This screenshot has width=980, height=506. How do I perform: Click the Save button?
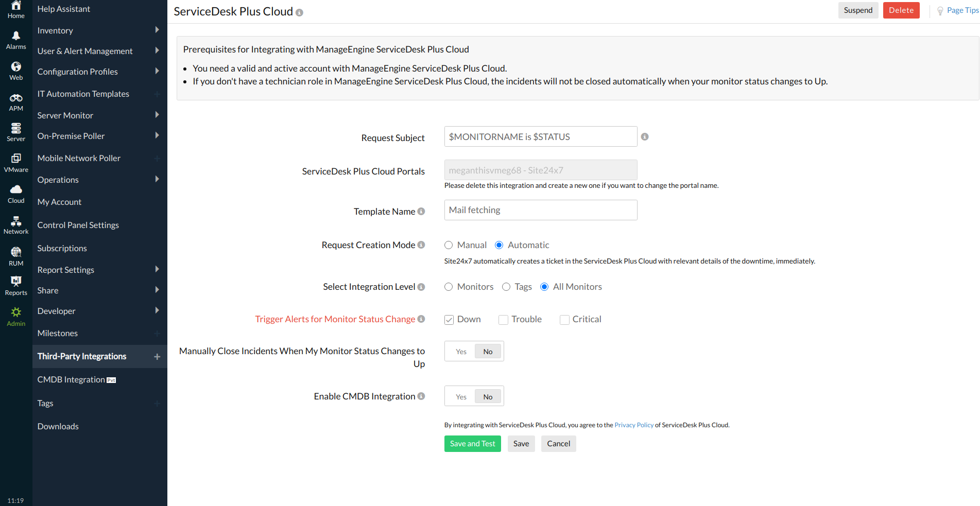tap(521, 444)
